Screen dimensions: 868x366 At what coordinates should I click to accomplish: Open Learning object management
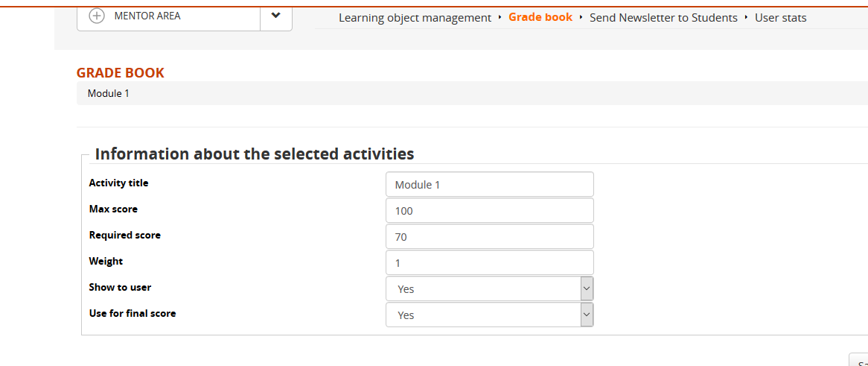coord(415,18)
